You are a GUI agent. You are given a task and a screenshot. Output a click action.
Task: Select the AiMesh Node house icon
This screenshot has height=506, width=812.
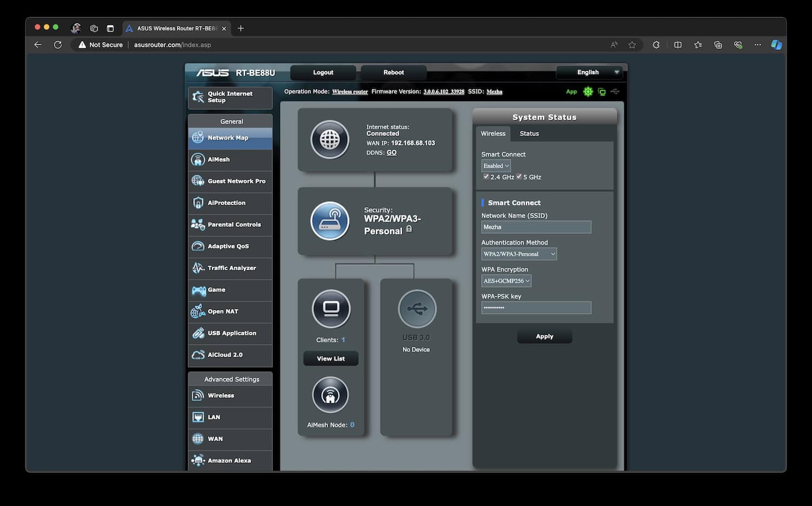(330, 395)
